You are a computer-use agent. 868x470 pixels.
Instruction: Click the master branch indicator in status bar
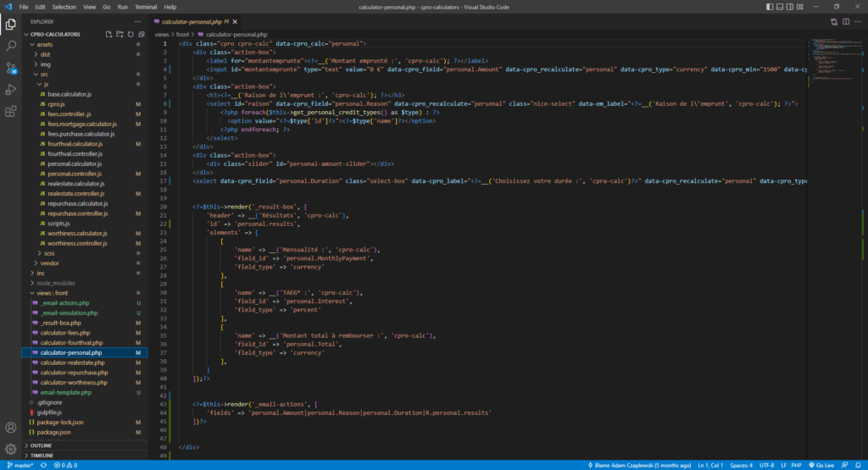(x=20, y=465)
